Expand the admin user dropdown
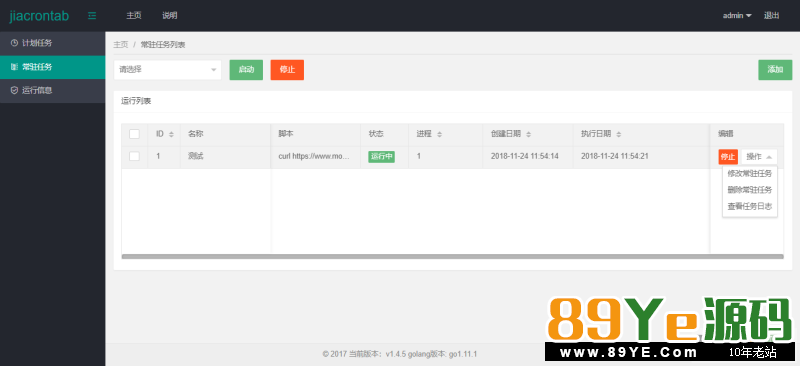This screenshot has width=800, height=366. 737,16
